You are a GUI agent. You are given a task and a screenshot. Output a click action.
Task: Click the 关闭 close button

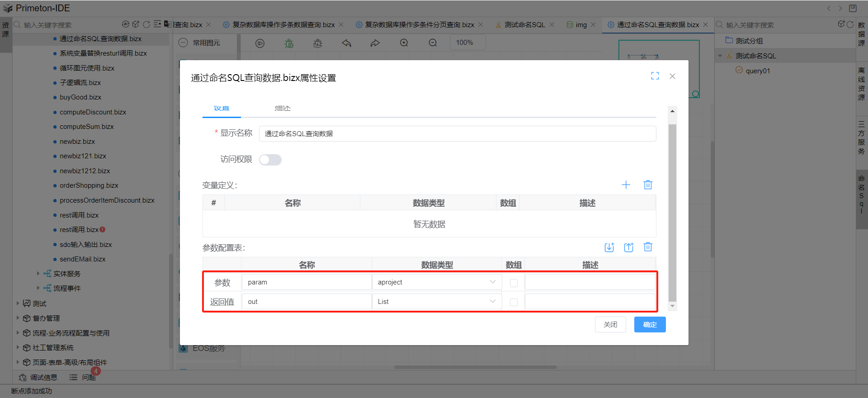point(610,325)
